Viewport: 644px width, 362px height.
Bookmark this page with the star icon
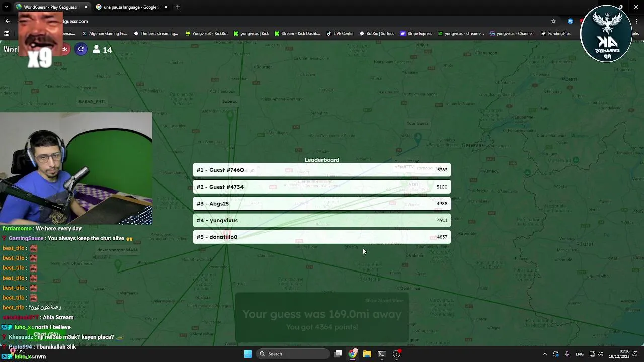(553, 21)
